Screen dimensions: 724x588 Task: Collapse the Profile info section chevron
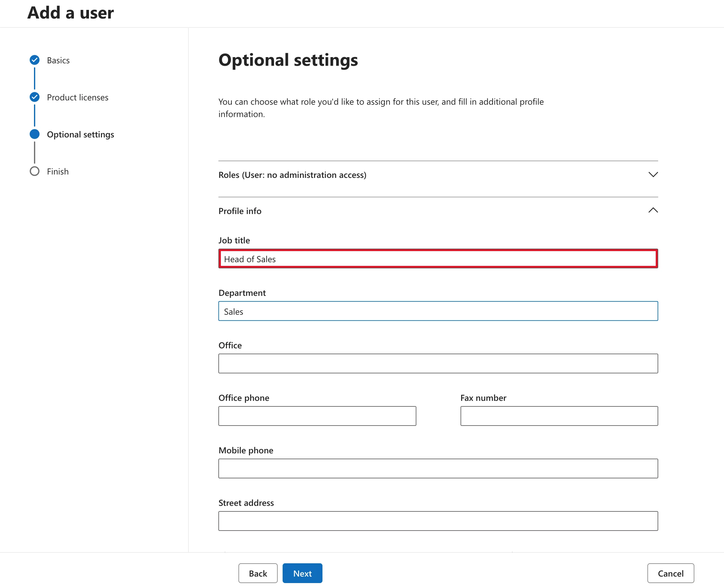653,210
